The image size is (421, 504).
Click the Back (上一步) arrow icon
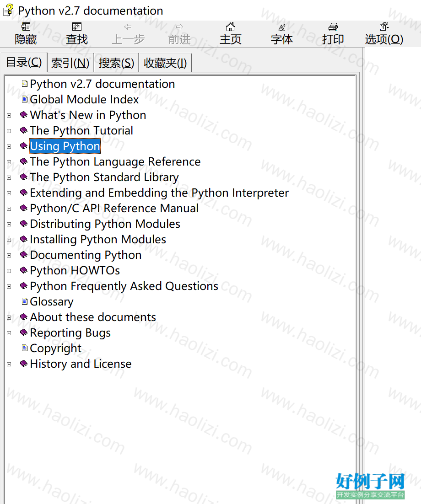tap(128, 27)
